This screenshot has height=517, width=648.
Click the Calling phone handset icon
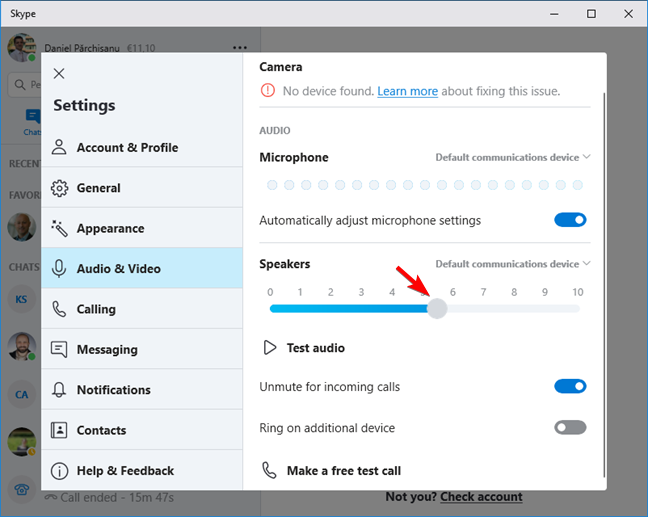point(59,309)
